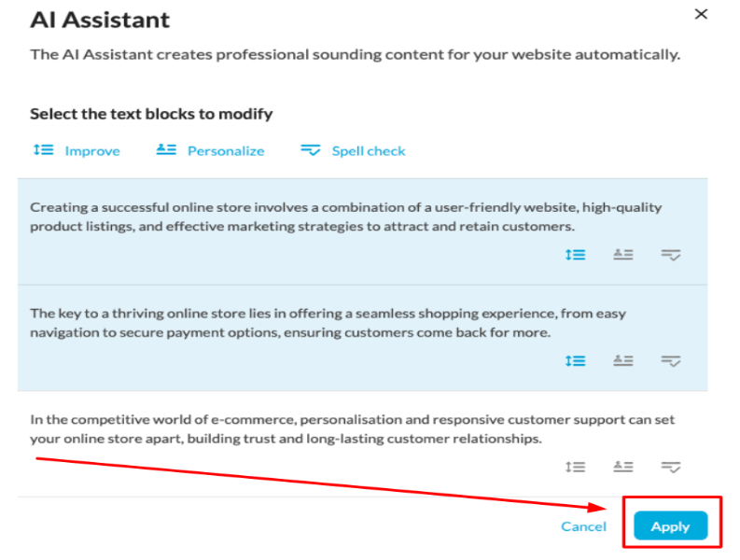Toggle Personalize icon for 'Creating a successful' block
The width and height of the screenshot is (740, 560).
pos(623,255)
